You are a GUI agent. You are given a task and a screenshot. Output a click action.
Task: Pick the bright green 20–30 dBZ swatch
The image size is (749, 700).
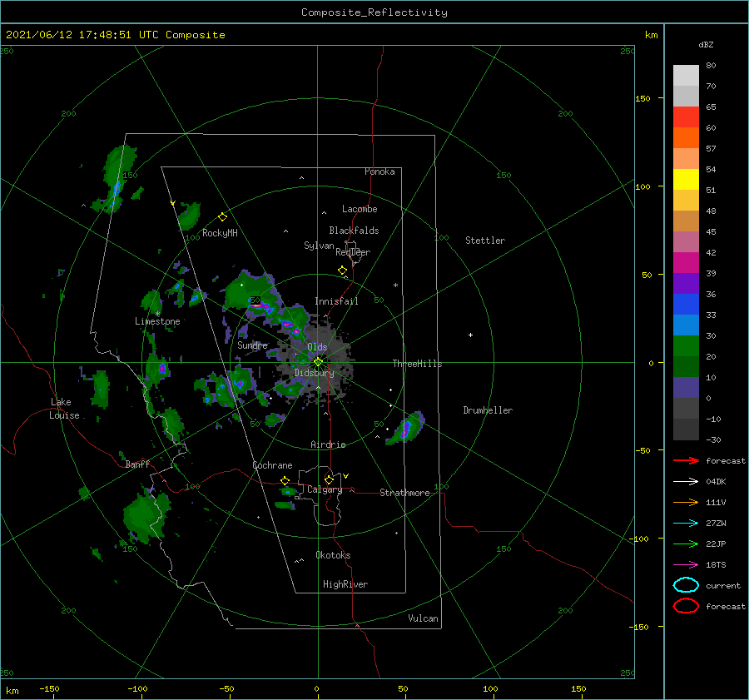(x=686, y=346)
